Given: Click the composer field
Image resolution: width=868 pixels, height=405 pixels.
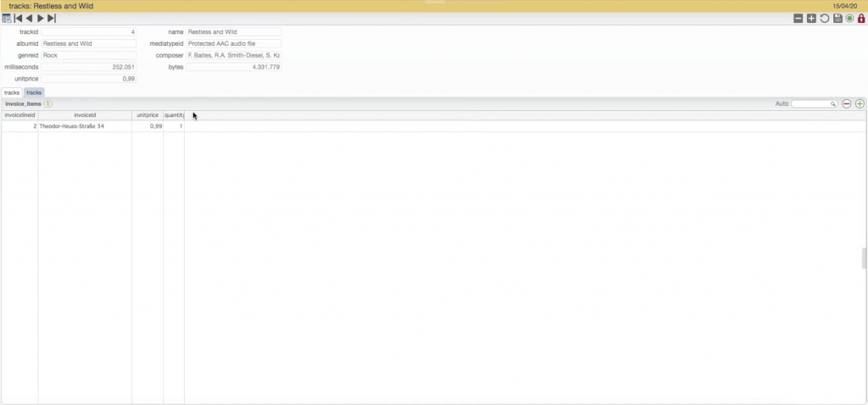Looking at the screenshot, I should [x=234, y=55].
